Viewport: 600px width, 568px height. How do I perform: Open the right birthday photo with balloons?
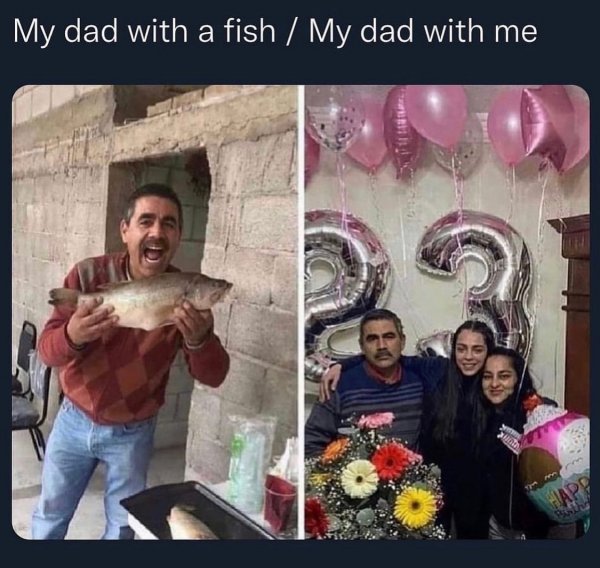coord(447,312)
